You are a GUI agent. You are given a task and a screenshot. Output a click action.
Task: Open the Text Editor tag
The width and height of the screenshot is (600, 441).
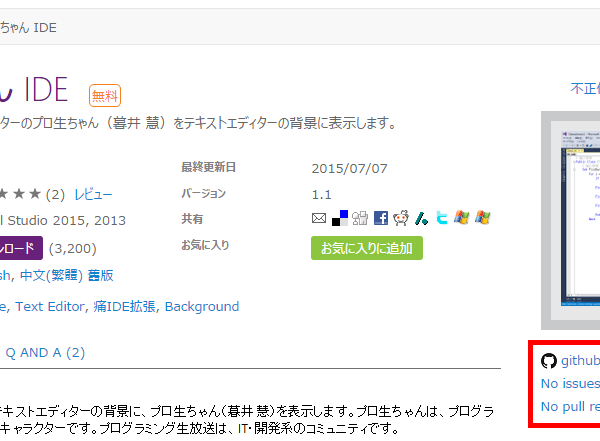50,307
